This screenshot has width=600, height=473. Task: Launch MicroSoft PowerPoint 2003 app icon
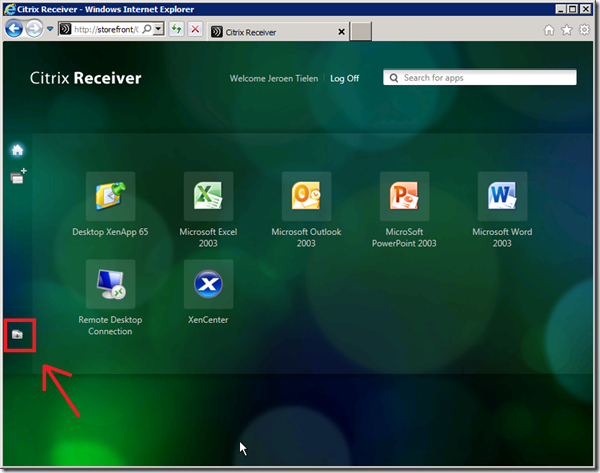(404, 196)
